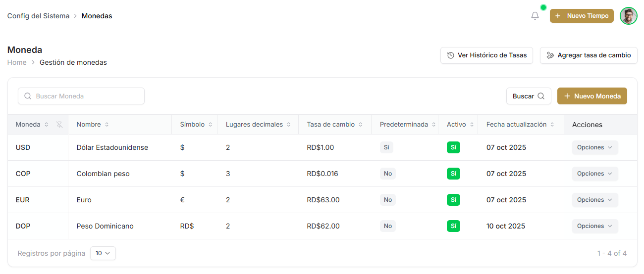Toggle Predeterminada No badge for EUR
Image resolution: width=644 pixels, height=274 pixels.
pyautogui.click(x=387, y=200)
